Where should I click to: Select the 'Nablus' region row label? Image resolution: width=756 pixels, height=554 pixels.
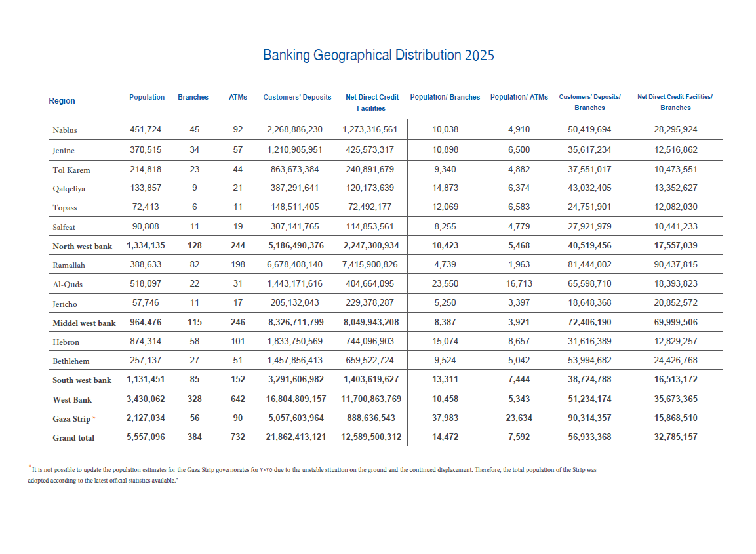(65, 130)
